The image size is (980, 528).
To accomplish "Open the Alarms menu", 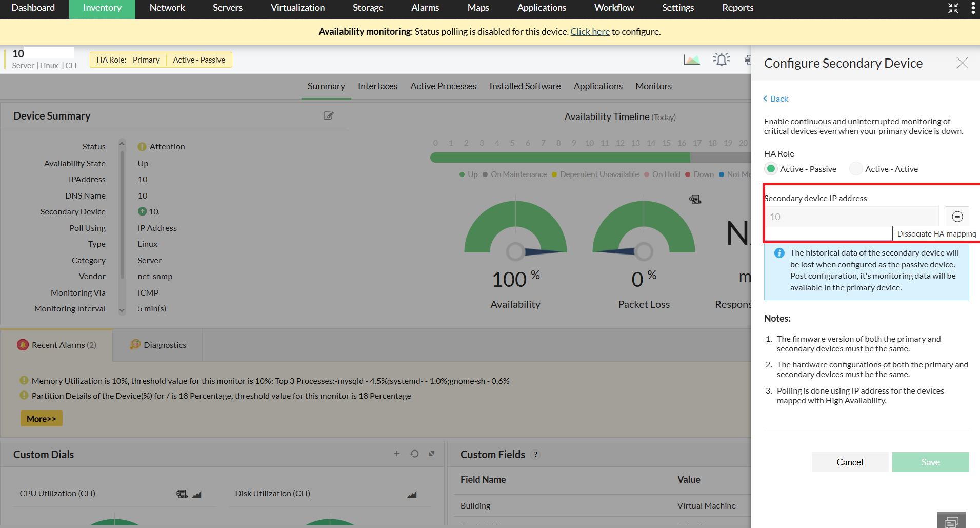I will tap(425, 8).
